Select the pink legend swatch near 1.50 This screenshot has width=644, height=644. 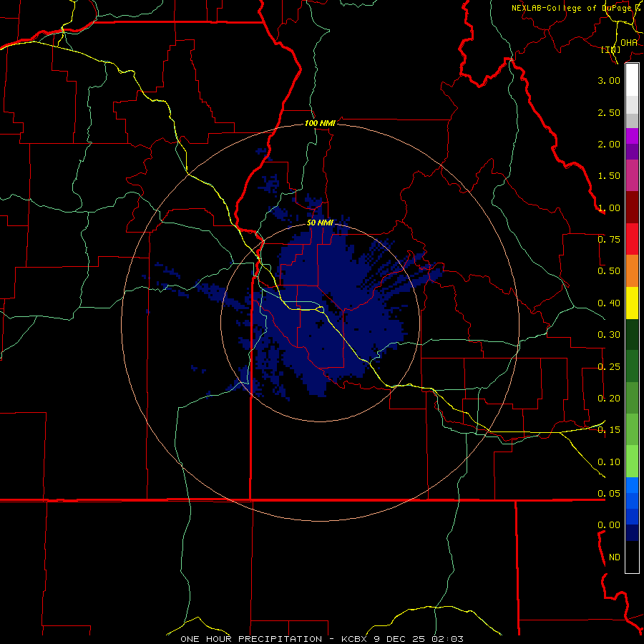[x=632, y=175]
